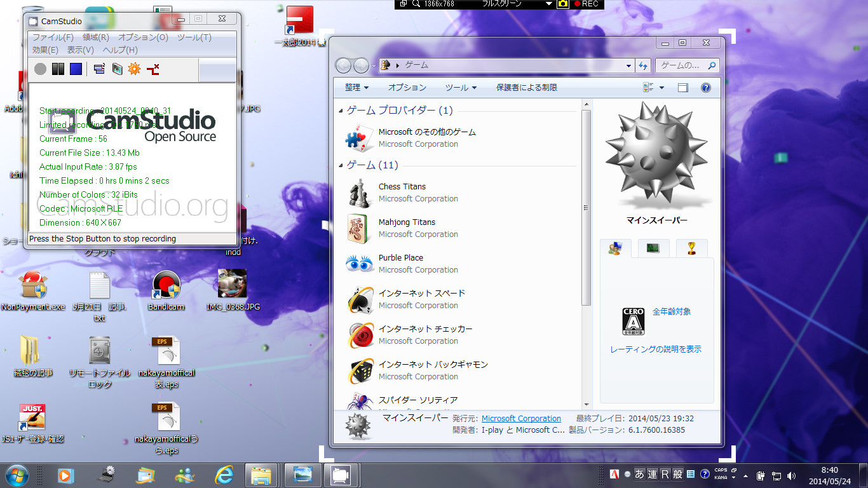Click 保護者による制限 in the Games toolbar
This screenshot has width=868, height=488.
527,88
